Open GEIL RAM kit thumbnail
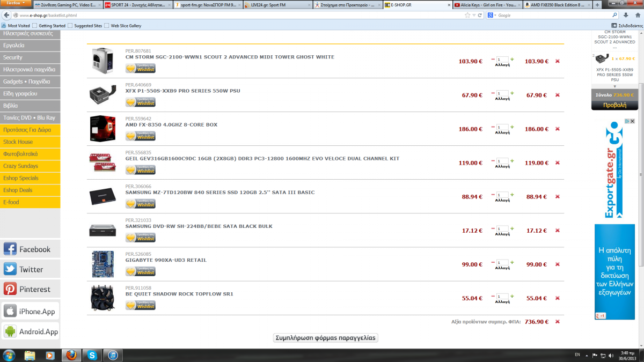The height and width of the screenshot is (362, 644). 103,162
